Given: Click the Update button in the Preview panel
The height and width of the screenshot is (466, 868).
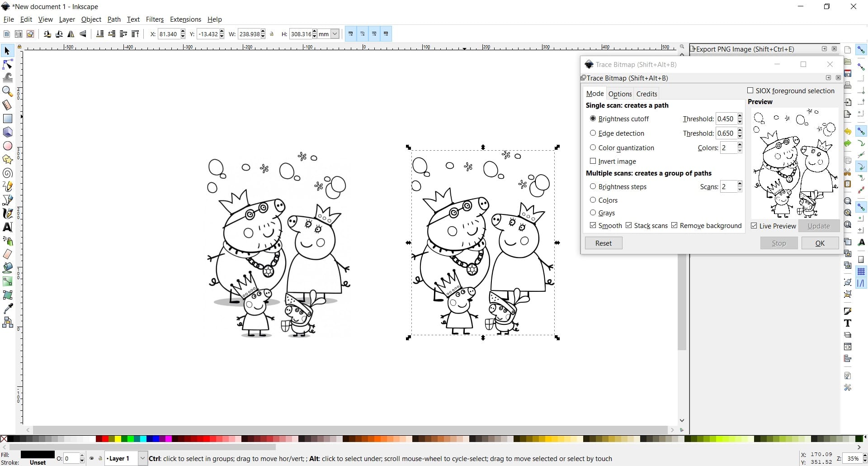Looking at the screenshot, I should pos(819,226).
